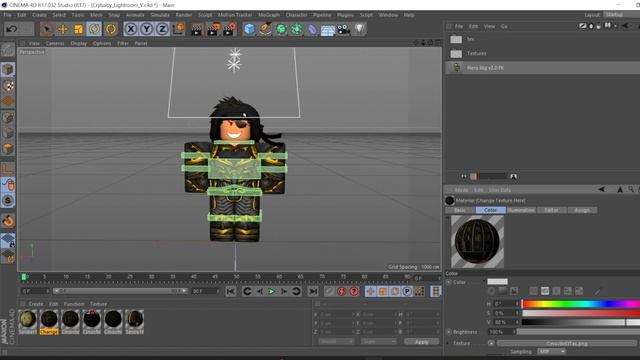Expand the Brightness parameter arrow
The image size is (640, 360).
(449, 332)
